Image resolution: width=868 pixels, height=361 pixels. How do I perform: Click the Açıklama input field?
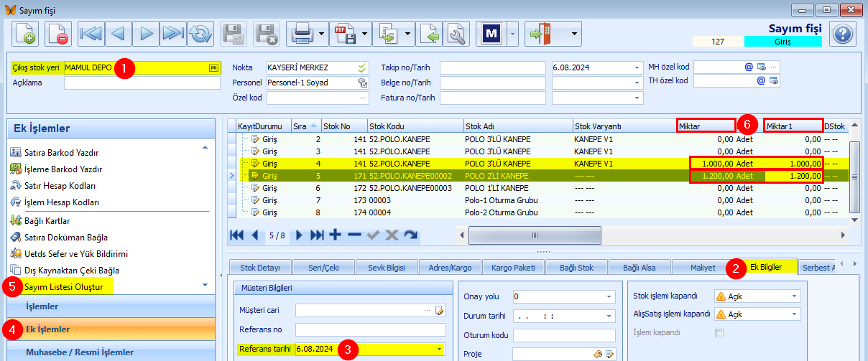[x=142, y=83]
